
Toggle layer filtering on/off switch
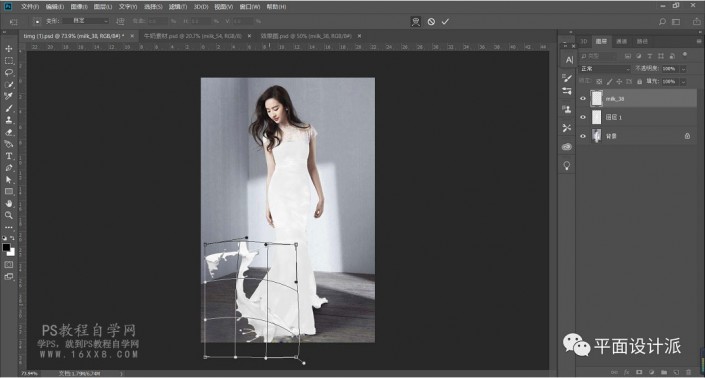685,54
